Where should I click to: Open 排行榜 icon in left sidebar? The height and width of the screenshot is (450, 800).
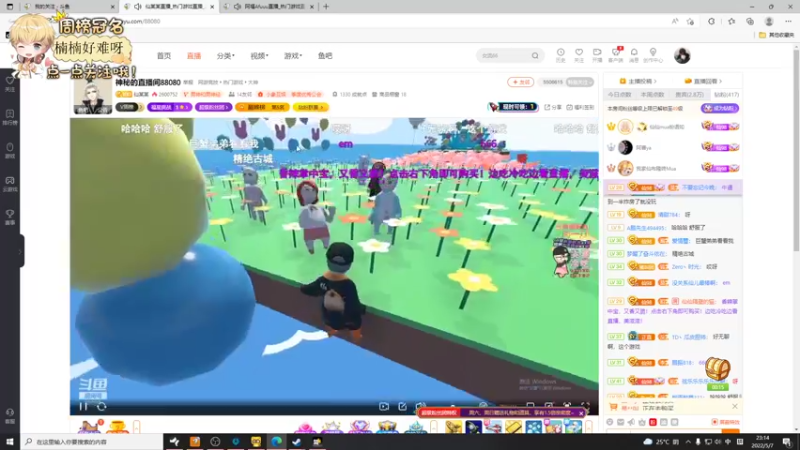pyautogui.click(x=10, y=117)
